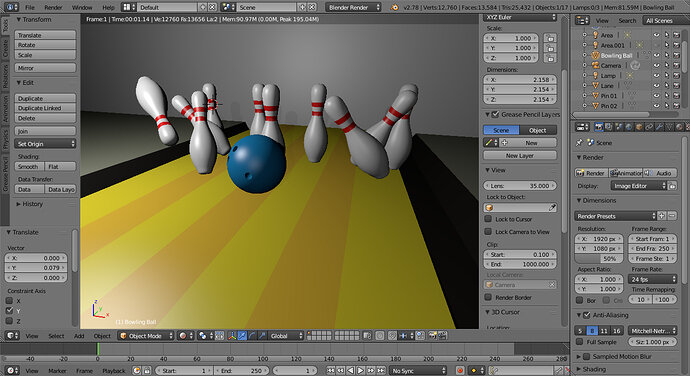Click selectability arrow for Lane
The image size is (690, 376).
(x=667, y=85)
